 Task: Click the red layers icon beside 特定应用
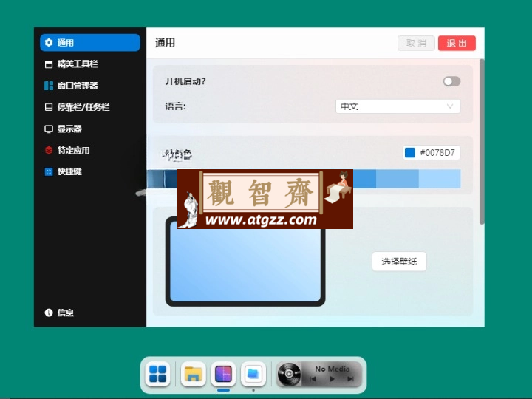coord(49,150)
